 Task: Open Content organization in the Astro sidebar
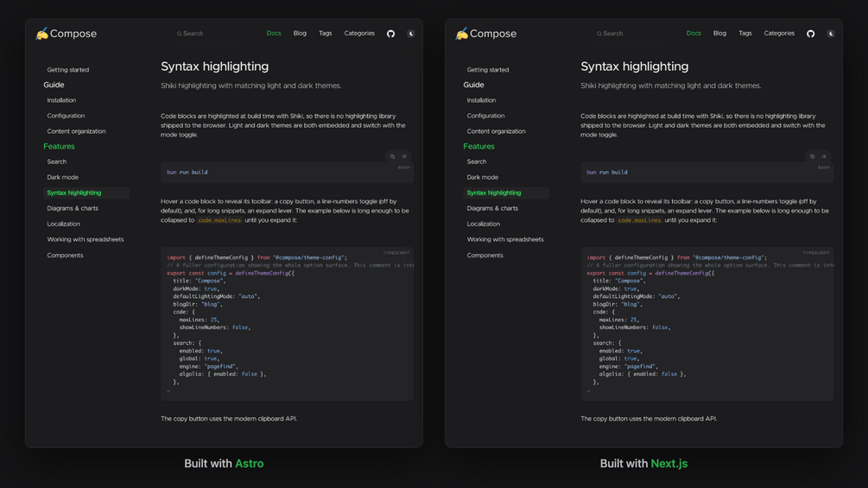click(76, 131)
